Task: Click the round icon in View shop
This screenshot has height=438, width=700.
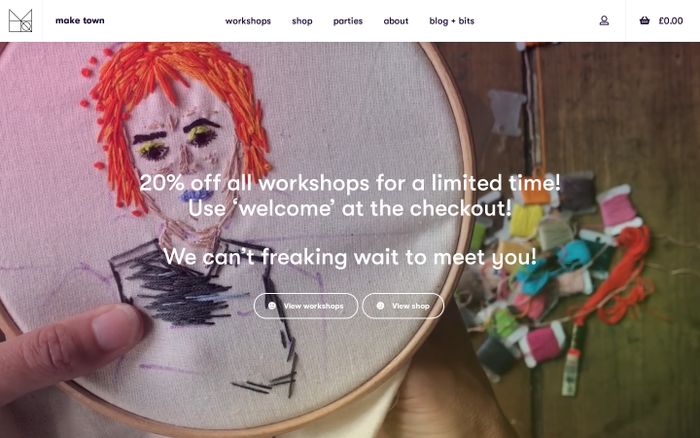Action: click(x=380, y=306)
